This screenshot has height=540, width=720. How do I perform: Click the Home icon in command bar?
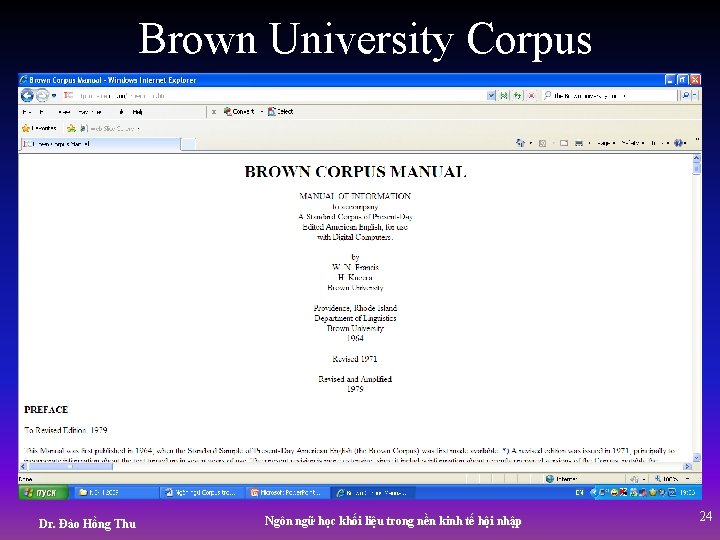(x=520, y=143)
